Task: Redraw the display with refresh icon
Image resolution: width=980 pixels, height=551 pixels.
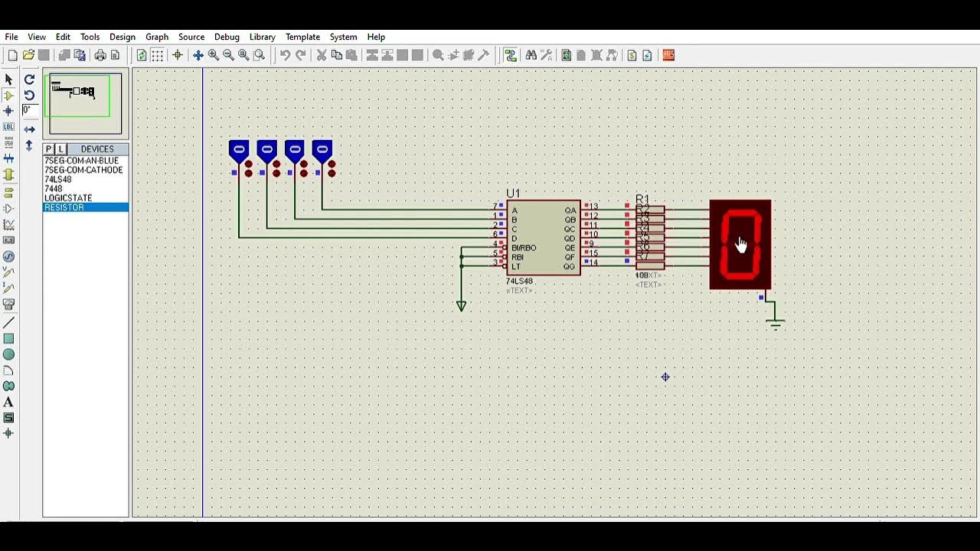Action: click(142, 55)
